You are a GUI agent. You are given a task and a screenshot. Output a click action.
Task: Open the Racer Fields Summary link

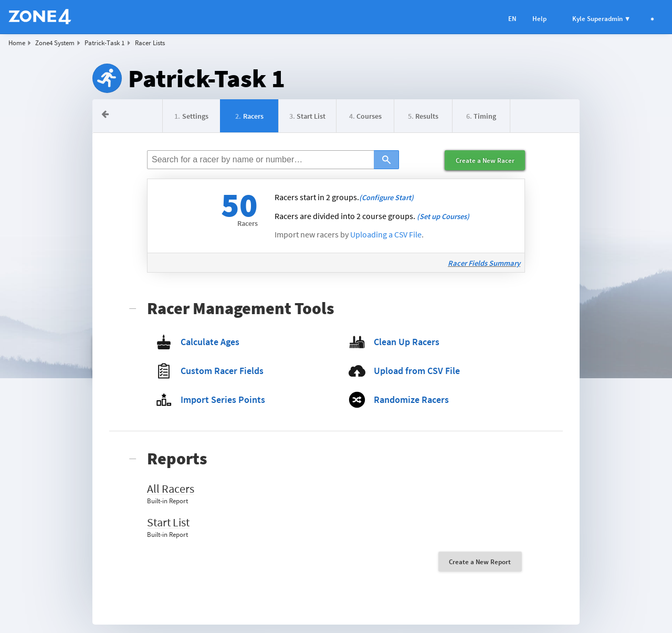[x=484, y=263]
